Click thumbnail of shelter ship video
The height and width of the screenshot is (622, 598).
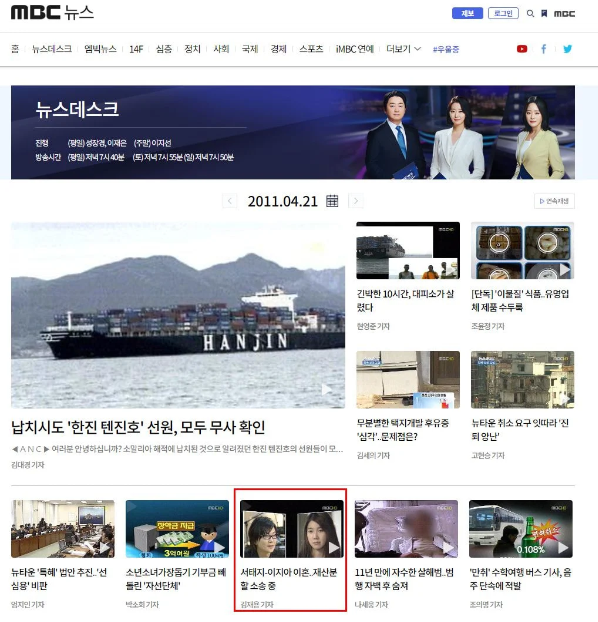(x=408, y=251)
